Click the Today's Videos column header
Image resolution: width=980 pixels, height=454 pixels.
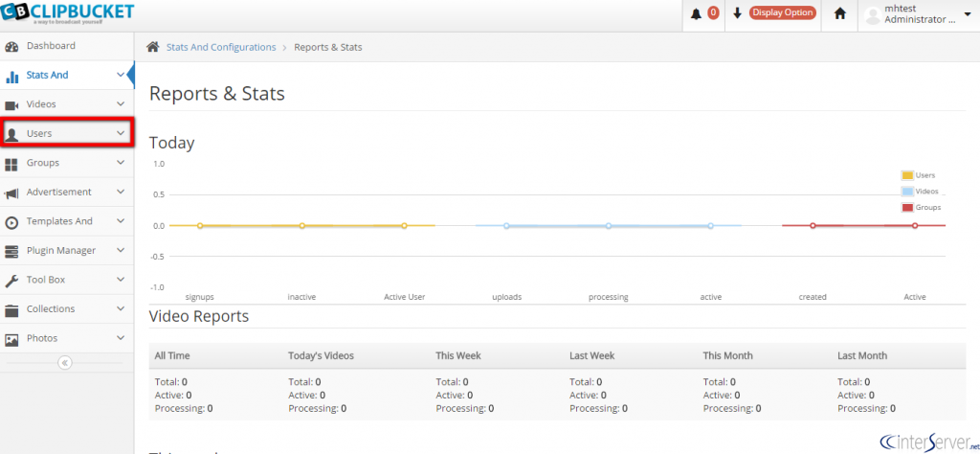click(x=322, y=355)
